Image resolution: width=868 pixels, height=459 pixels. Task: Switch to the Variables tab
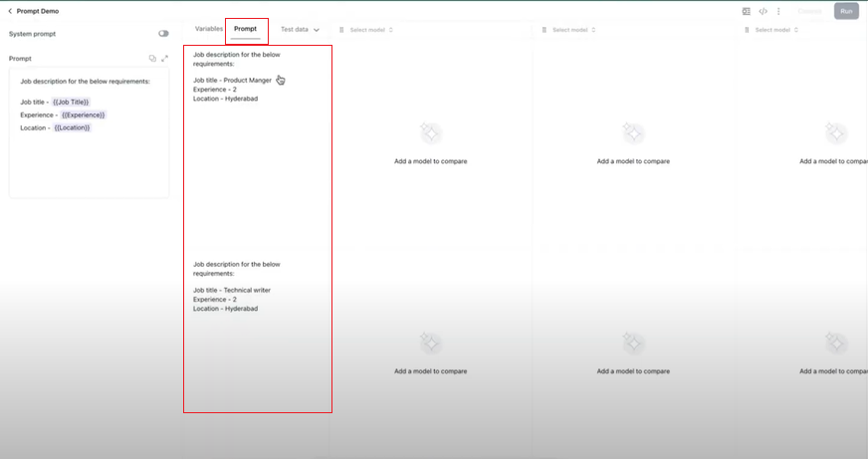209,29
